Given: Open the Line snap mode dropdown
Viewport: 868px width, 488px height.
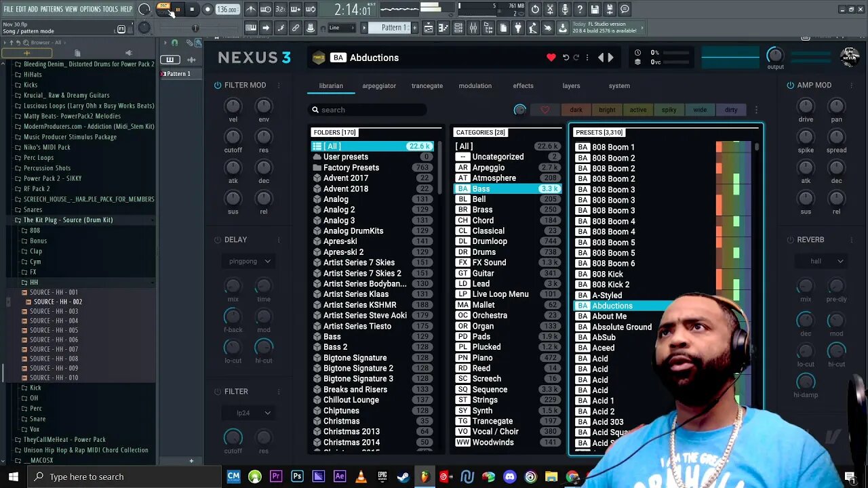Looking at the screenshot, I should coord(341,28).
